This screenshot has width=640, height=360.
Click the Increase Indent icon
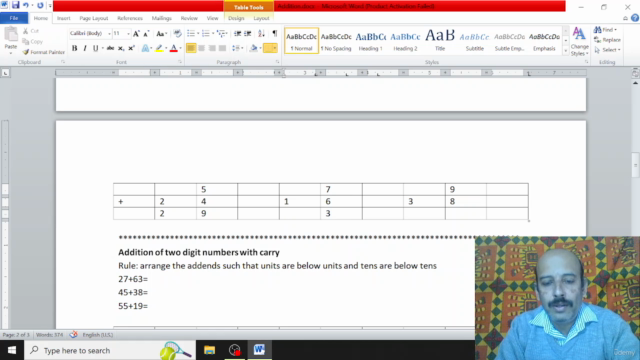pyautogui.click(x=247, y=33)
